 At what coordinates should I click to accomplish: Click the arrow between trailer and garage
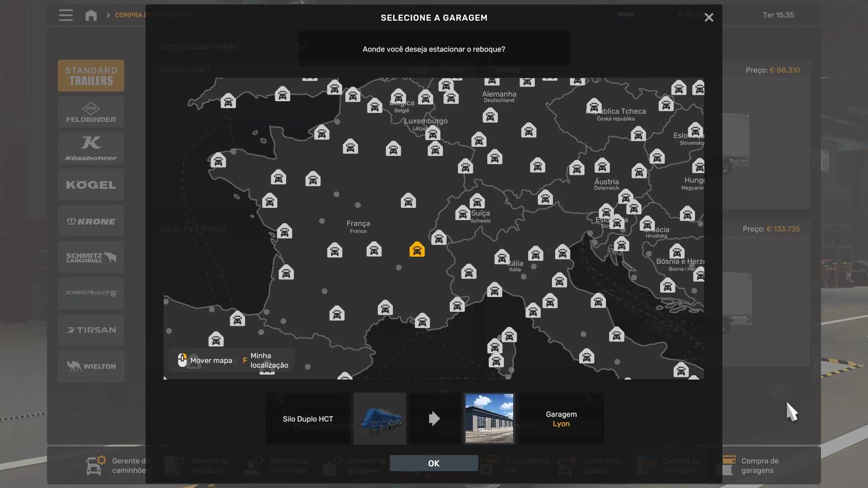434,418
